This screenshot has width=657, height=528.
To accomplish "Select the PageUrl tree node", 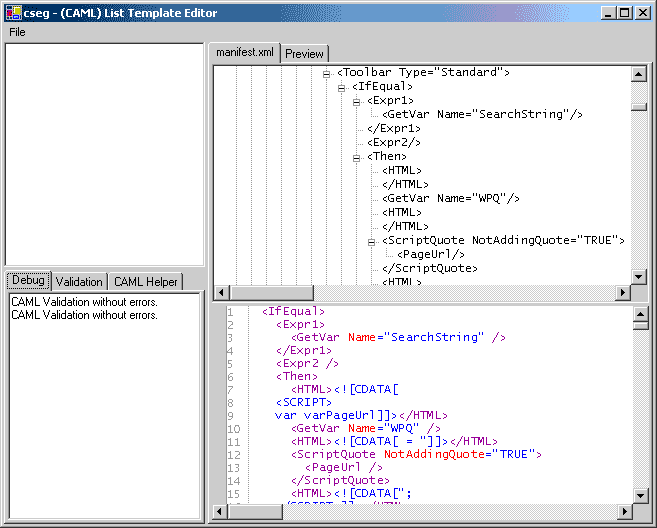I will point(431,254).
